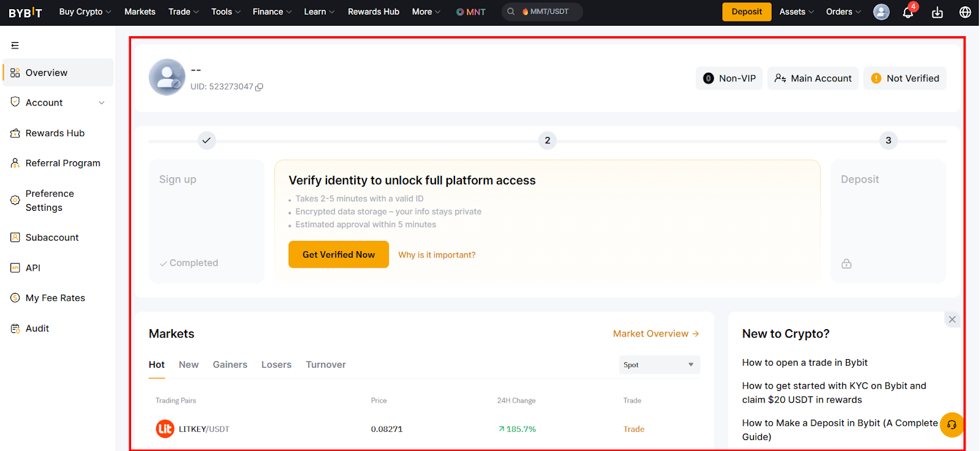
Task: Click the Not Verified status button
Action: tap(905, 78)
